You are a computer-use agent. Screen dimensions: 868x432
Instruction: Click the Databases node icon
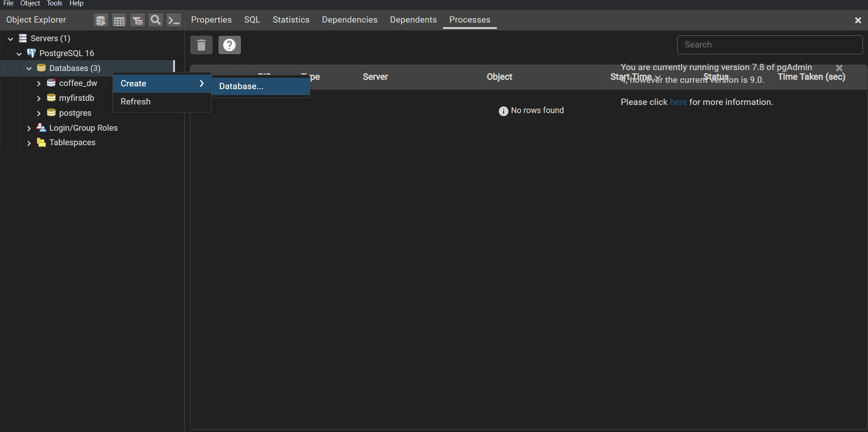[41, 68]
